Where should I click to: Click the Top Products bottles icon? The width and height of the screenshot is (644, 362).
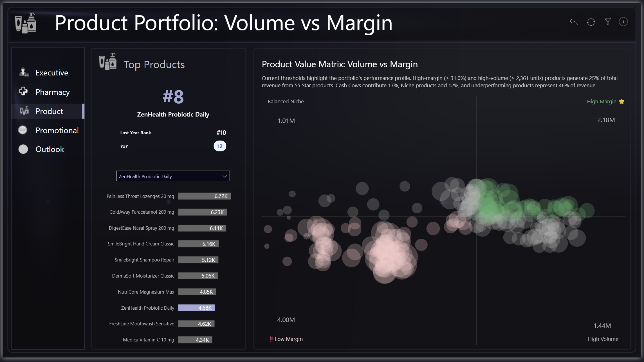(x=108, y=62)
